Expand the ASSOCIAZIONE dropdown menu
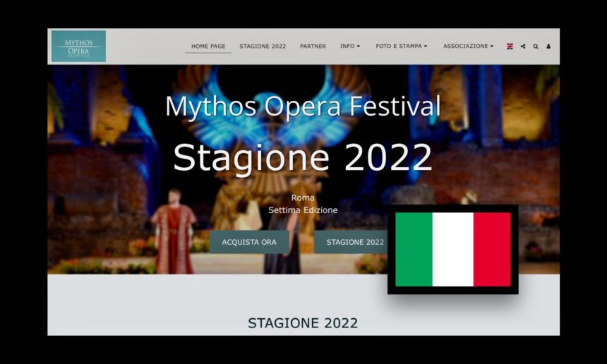Image resolution: width=607 pixels, height=364 pixels. [x=469, y=46]
